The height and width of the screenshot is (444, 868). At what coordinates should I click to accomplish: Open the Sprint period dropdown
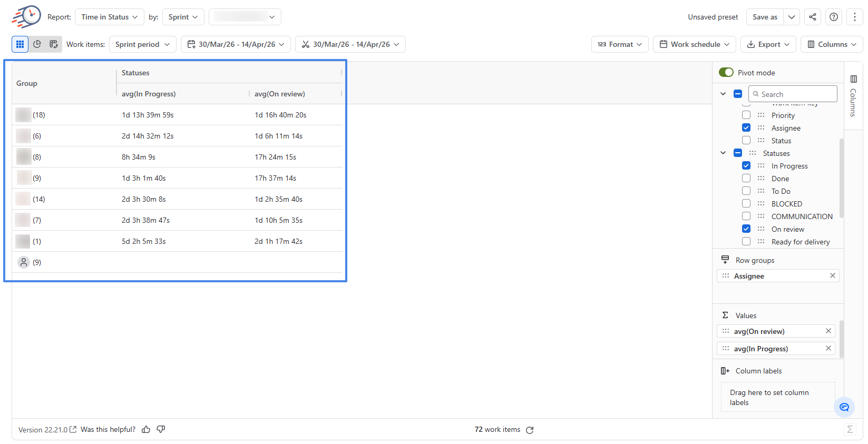(142, 44)
